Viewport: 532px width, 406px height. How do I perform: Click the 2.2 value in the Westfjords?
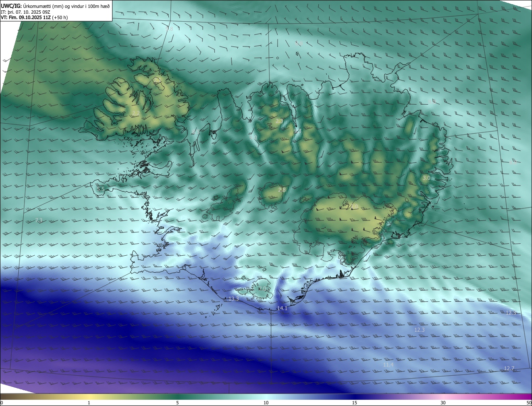click(x=135, y=113)
